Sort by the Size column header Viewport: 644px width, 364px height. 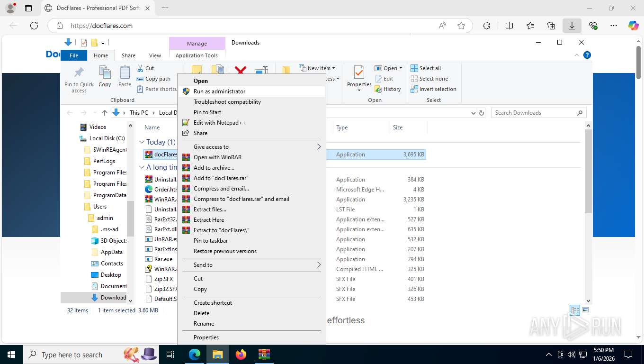(408, 127)
